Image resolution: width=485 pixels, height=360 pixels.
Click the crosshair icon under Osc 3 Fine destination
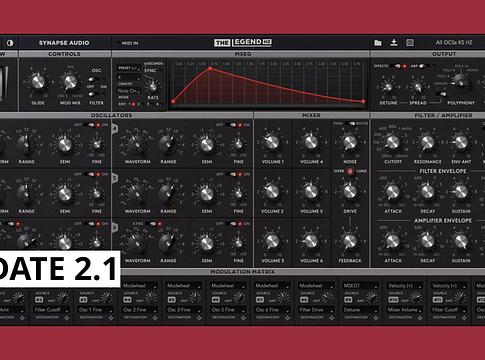199,318
